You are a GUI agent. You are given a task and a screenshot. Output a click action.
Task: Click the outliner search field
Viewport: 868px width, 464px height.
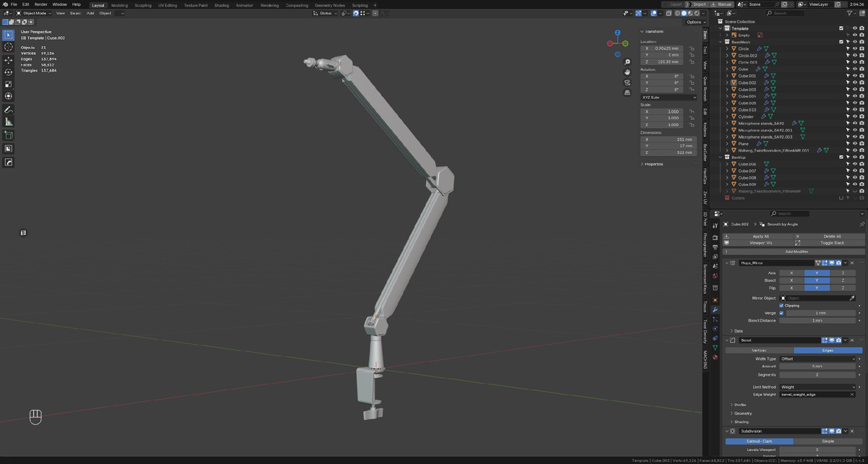pos(786,13)
